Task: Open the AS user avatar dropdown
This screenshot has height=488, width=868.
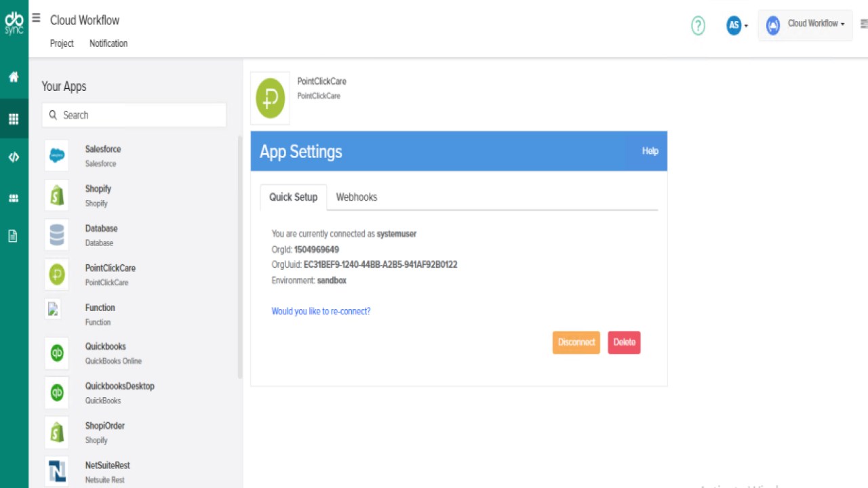Action: click(x=737, y=26)
